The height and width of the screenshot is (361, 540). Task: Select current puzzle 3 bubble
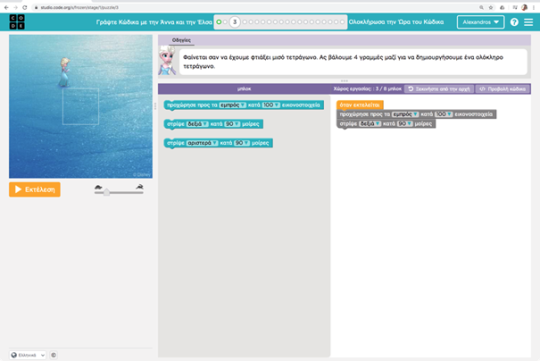click(235, 22)
